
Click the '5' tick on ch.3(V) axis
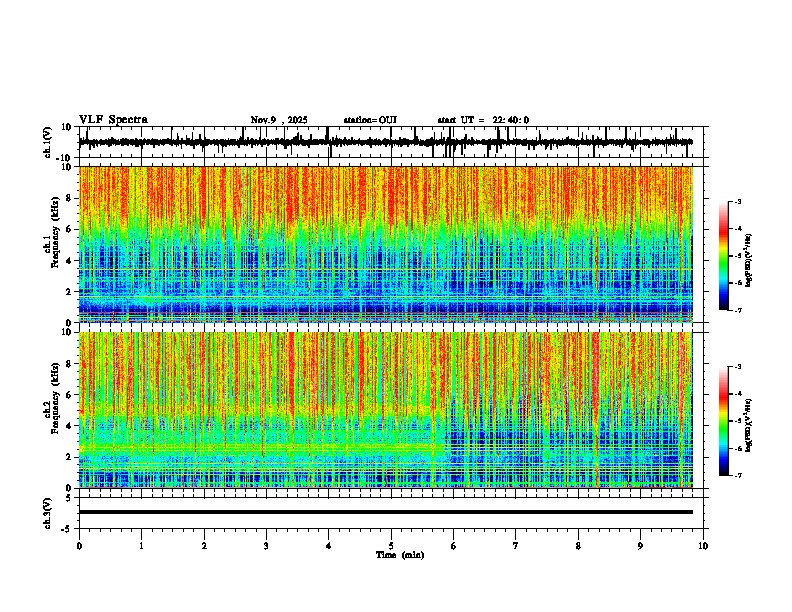click(70, 498)
